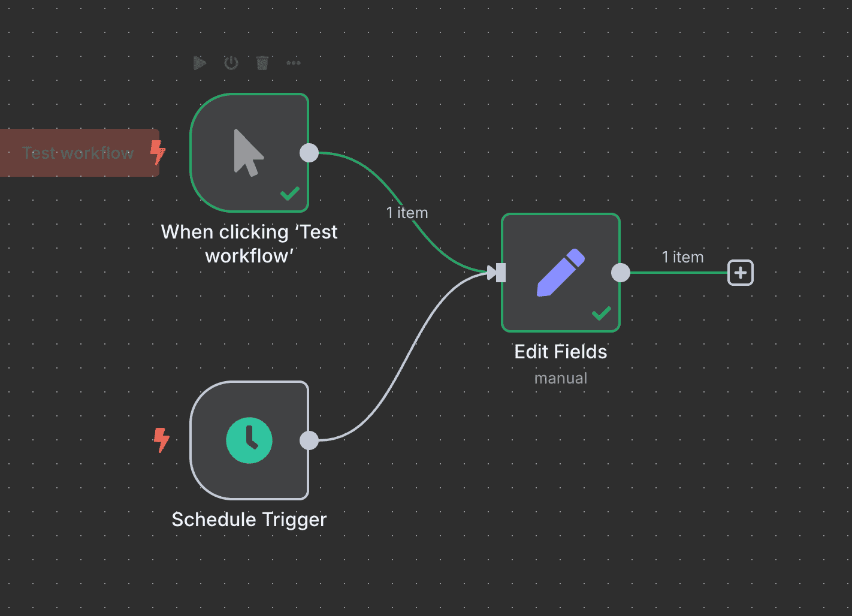Click the lightning bolt beside Schedule Trigger
The height and width of the screenshot is (616, 852).
(x=161, y=440)
